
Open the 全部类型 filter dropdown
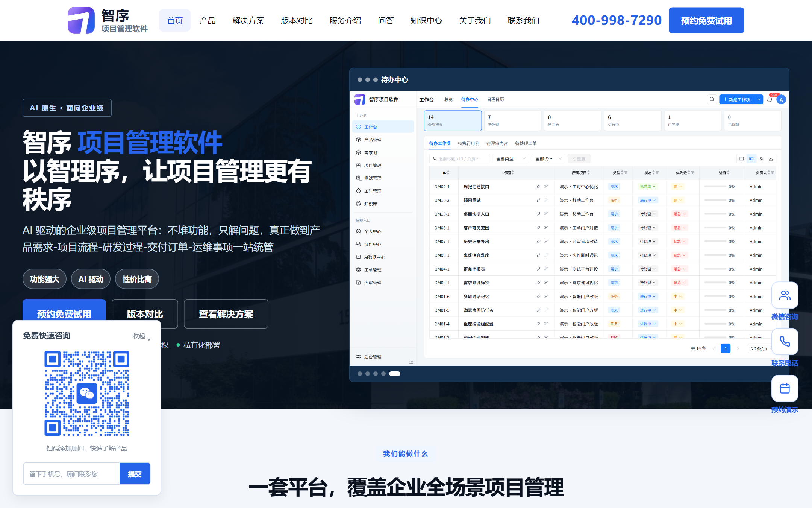pos(511,159)
